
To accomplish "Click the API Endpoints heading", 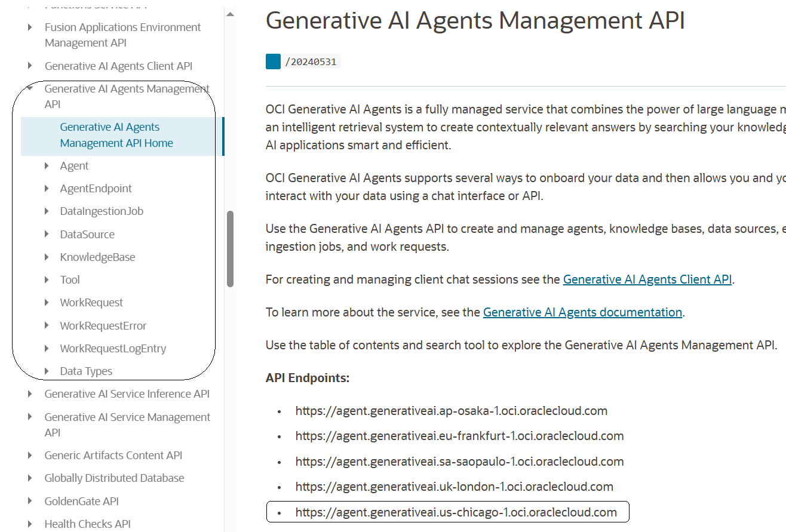I will 308,378.
